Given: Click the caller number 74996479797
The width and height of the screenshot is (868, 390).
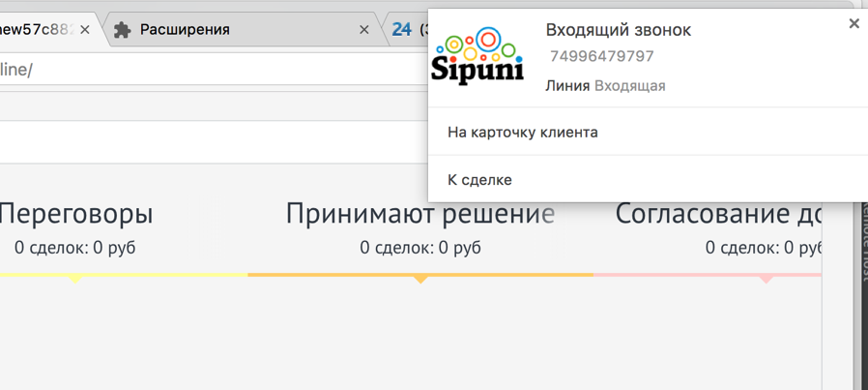Looking at the screenshot, I should [602, 56].
